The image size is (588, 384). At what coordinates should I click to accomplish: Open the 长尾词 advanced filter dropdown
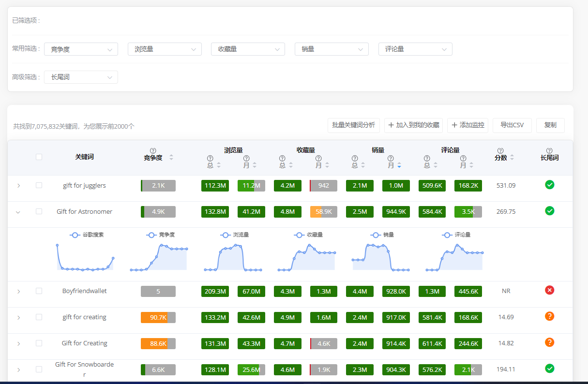(81, 77)
